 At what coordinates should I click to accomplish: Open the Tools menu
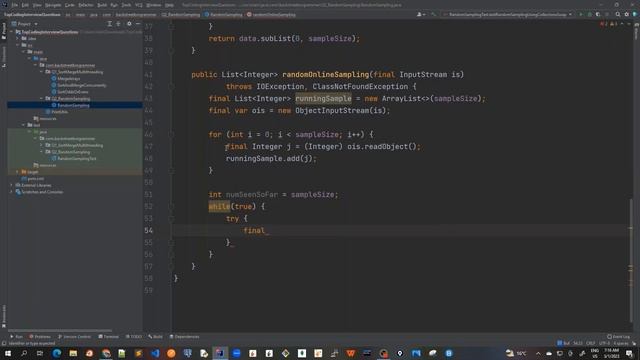click(126, 5)
